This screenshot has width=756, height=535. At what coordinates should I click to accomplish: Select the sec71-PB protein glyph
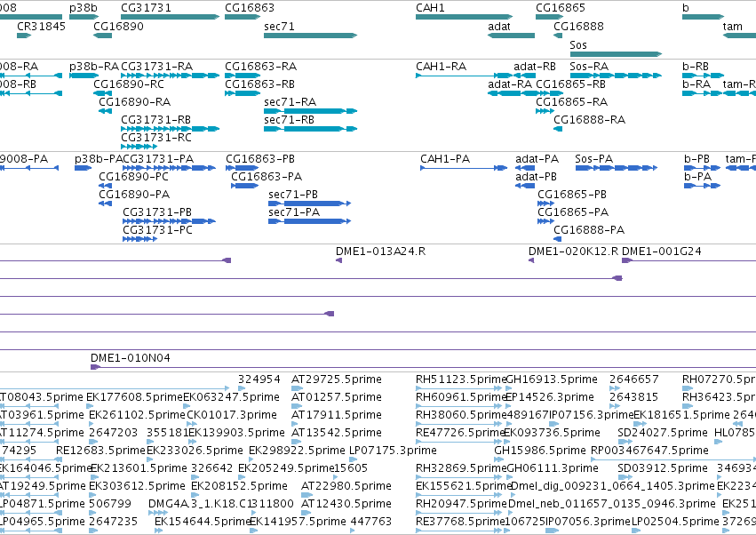(309, 204)
